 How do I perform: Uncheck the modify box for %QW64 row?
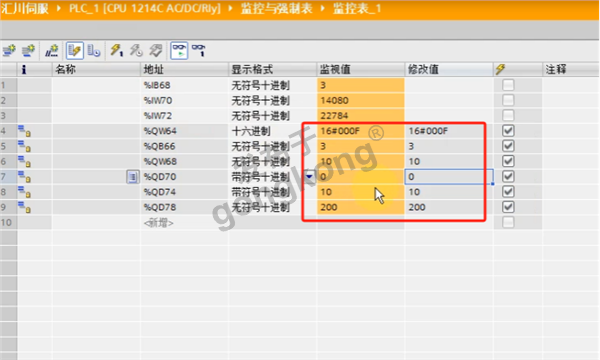[x=508, y=131]
